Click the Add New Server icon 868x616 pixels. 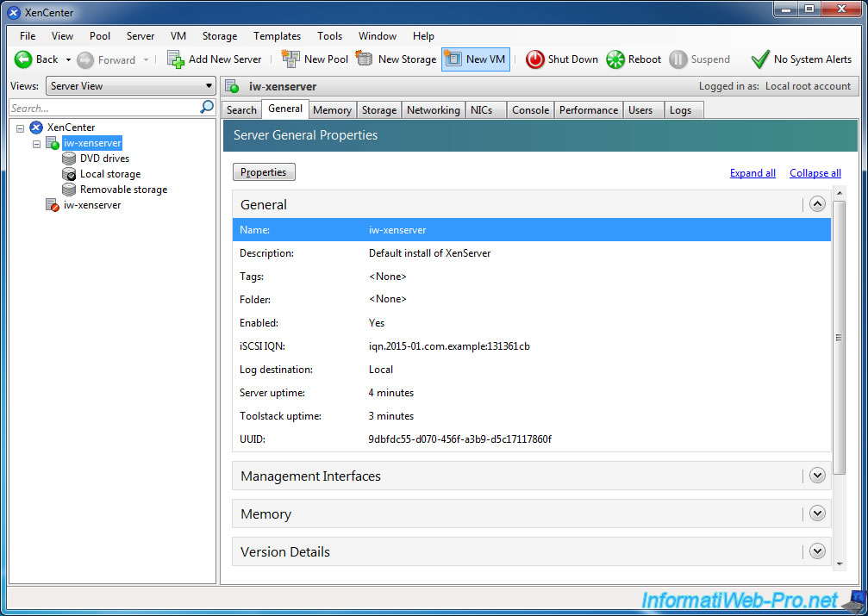176,59
